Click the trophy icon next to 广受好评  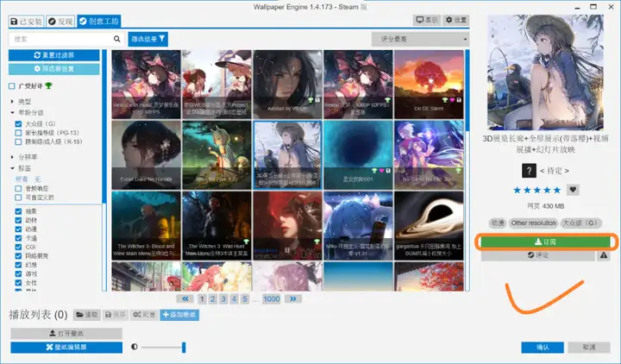pos(48,85)
